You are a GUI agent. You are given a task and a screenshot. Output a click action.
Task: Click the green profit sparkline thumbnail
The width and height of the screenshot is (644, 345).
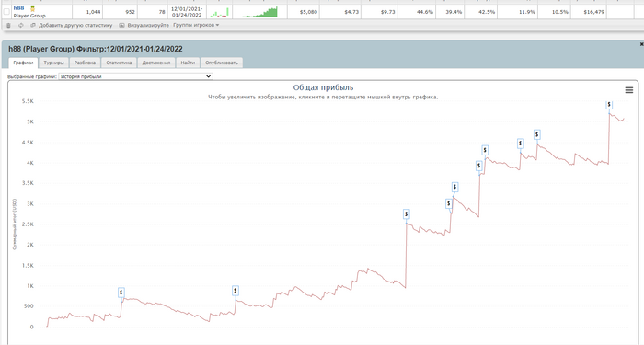[260, 12]
